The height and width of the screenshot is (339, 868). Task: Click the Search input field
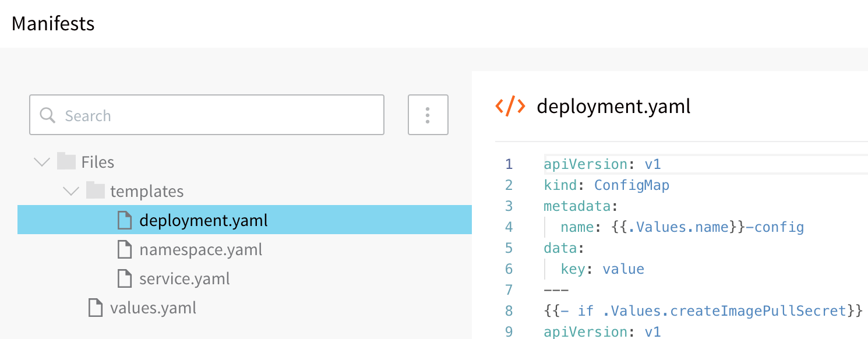207,115
